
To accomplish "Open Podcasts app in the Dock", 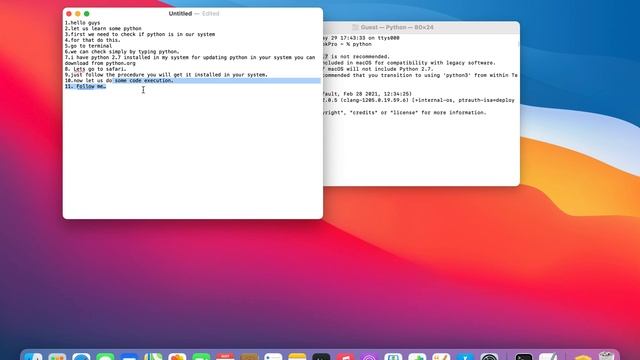I will (369, 357).
